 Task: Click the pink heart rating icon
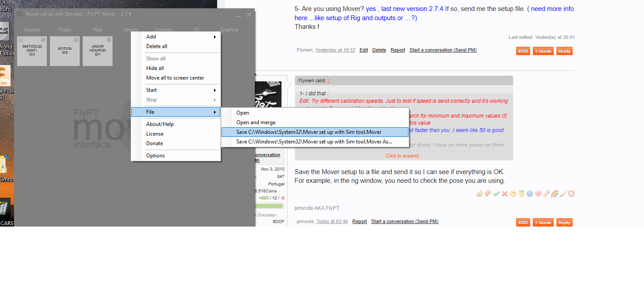click(x=538, y=194)
